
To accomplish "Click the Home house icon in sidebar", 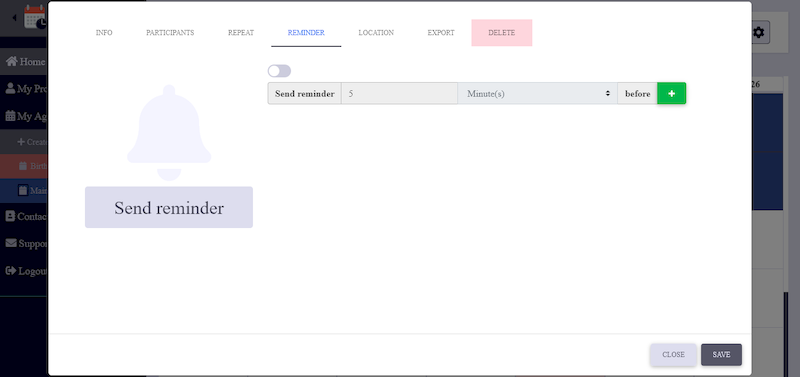I will (x=12, y=62).
